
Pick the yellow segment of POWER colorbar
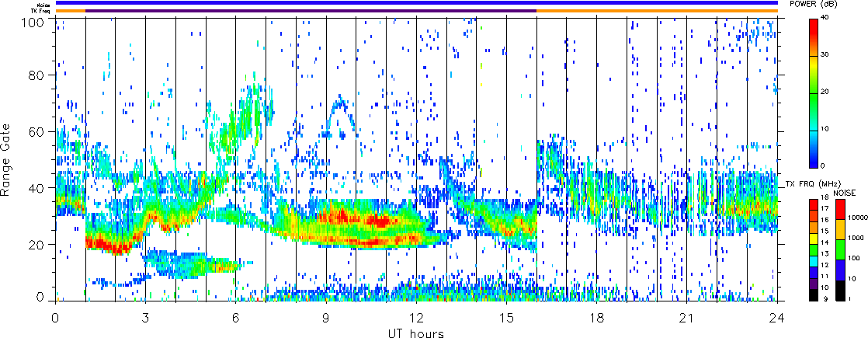click(814, 65)
